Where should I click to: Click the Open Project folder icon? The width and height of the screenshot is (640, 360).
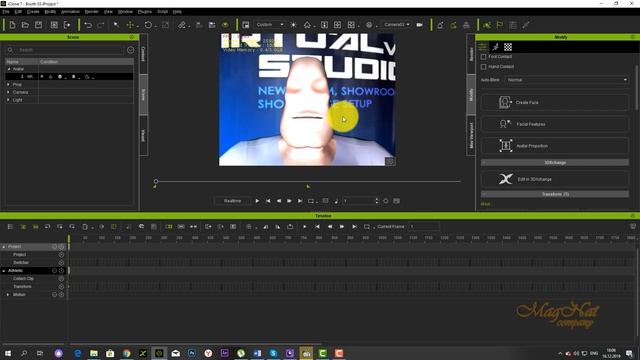pyautogui.click(x=25, y=25)
